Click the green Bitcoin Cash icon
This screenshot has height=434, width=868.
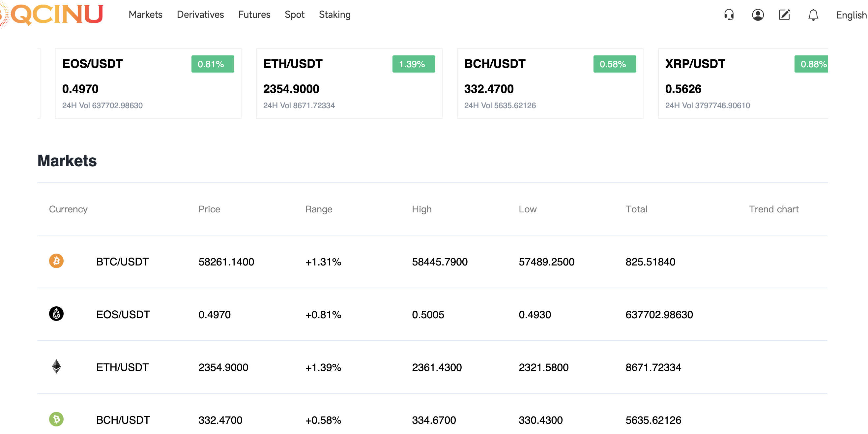(56, 419)
